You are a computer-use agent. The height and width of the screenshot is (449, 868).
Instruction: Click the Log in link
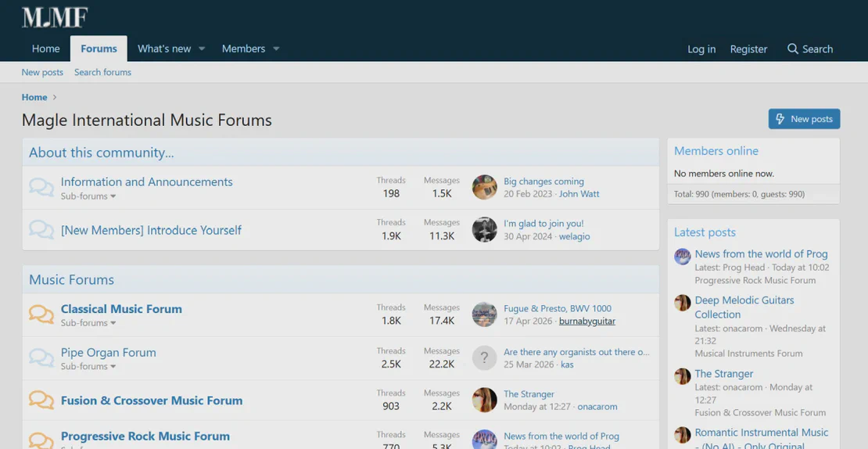tap(701, 48)
